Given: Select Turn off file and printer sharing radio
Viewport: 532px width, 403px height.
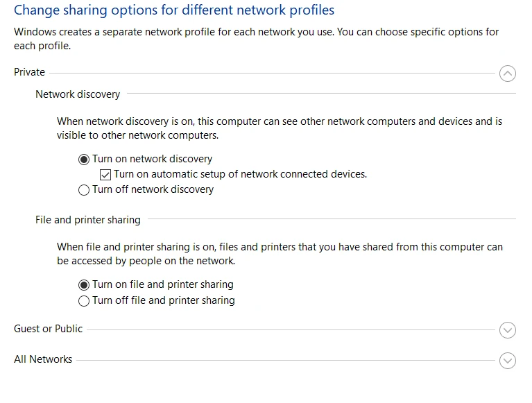Looking at the screenshot, I should pos(84,301).
